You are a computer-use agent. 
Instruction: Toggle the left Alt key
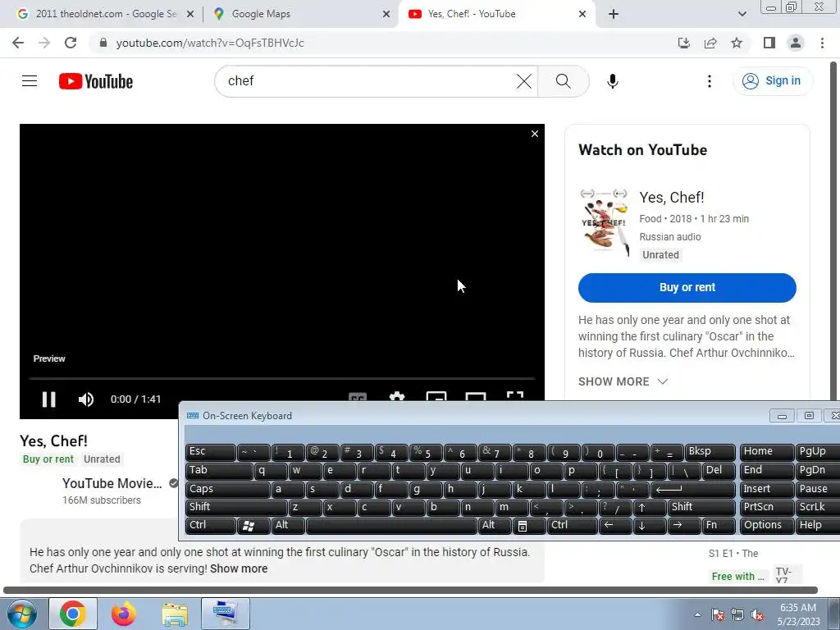point(288,526)
